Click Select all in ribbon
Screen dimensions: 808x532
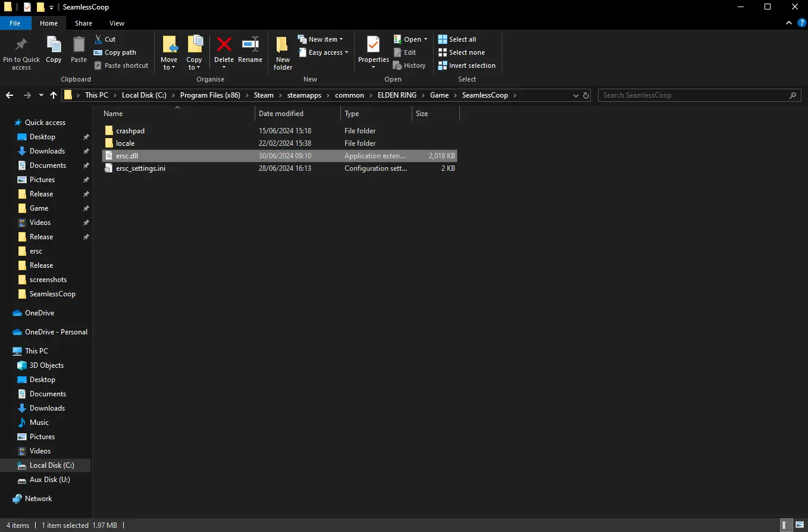457,39
